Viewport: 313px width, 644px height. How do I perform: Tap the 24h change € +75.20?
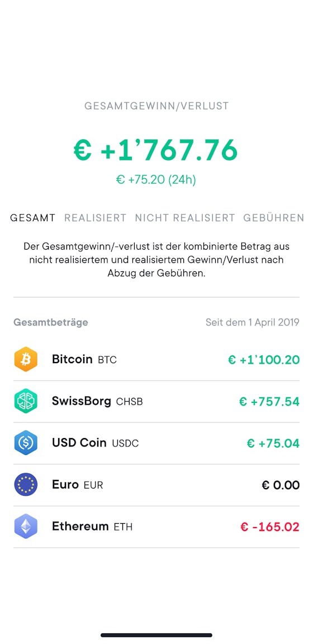click(x=156, y=180)
